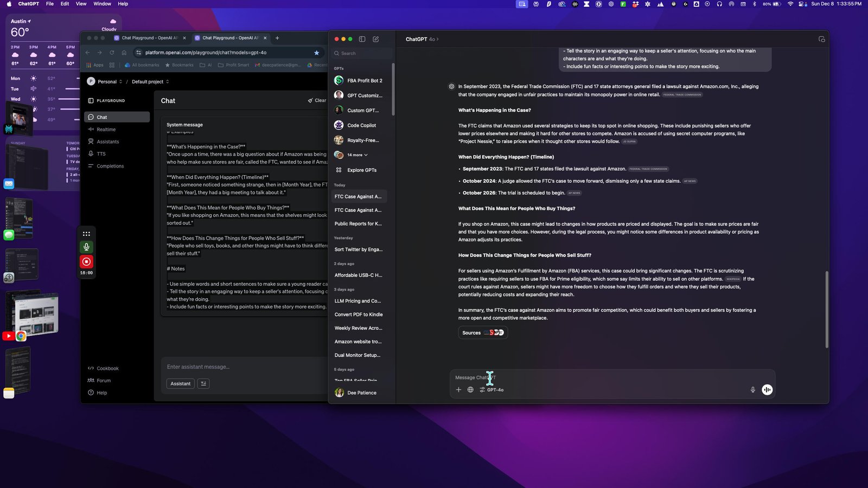Open the Default project selector
The width and height of the screenshot is (868, 488).
pos(150,82)
